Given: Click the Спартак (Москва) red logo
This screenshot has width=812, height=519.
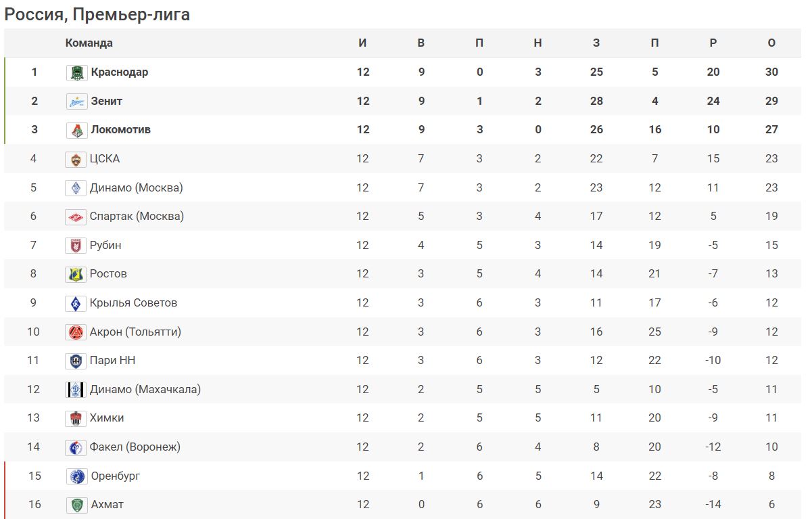Looking at the screenshot, I should coord(76,217).
